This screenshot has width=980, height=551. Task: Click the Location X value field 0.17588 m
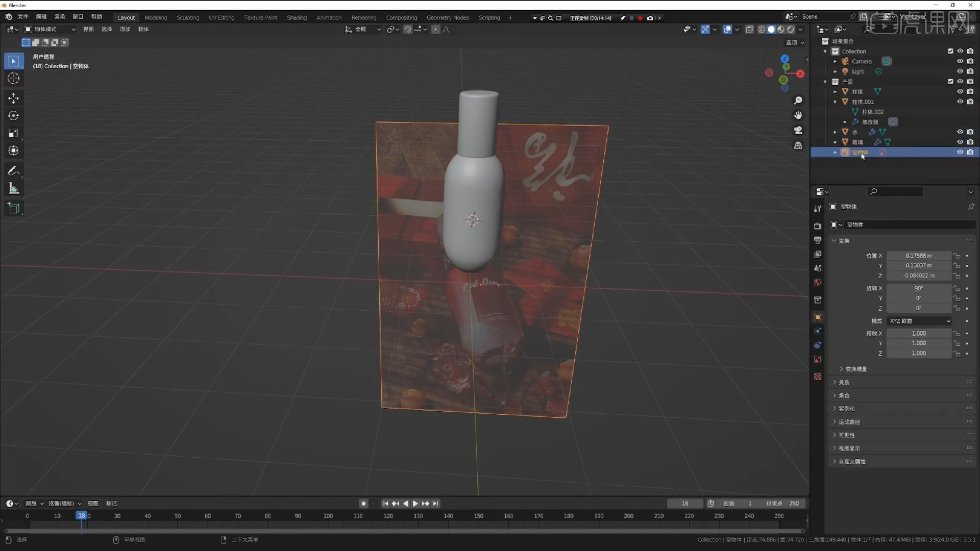point(919,256)
